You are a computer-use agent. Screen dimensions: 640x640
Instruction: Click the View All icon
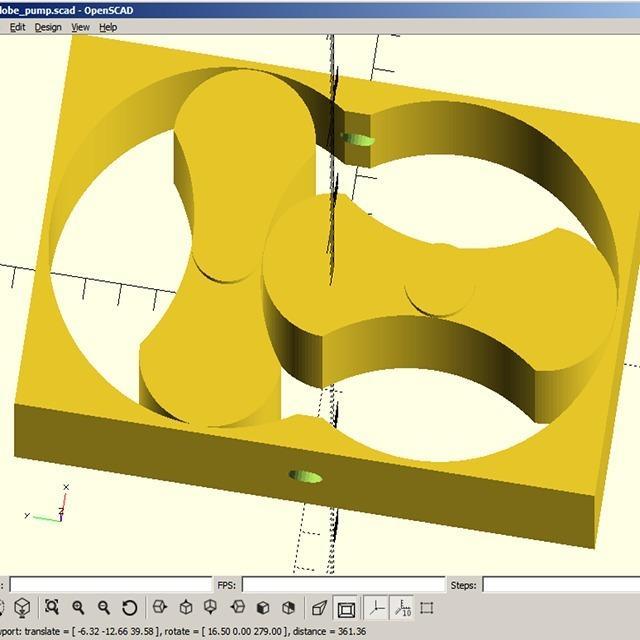pos(52,607)
